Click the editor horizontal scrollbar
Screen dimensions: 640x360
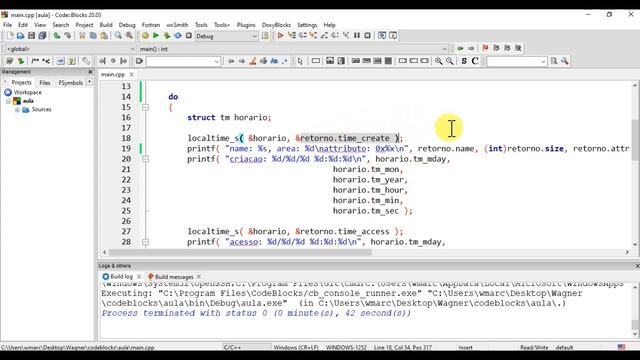tap(240, 252)
